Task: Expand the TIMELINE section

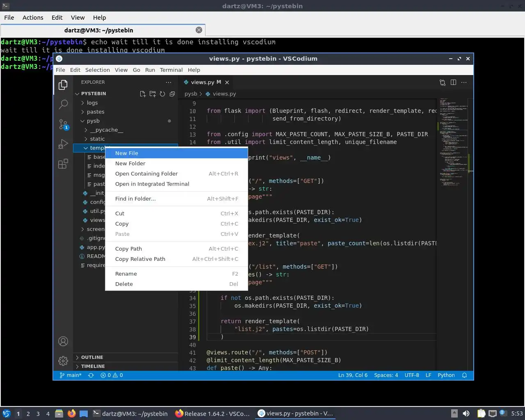Action: 126,366
